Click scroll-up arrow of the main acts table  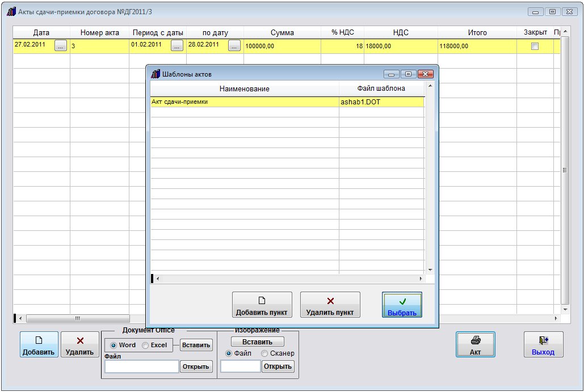pyautogui.click(x=565, y=32)
